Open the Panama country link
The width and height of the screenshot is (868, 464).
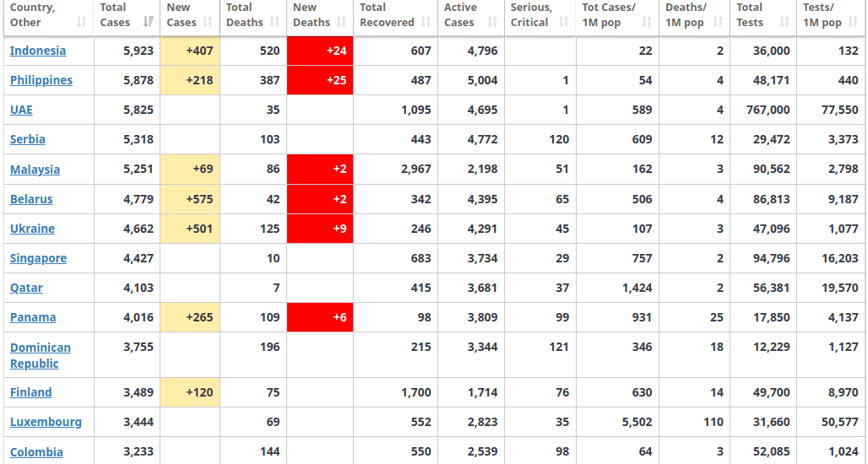(x=33, y=317)
